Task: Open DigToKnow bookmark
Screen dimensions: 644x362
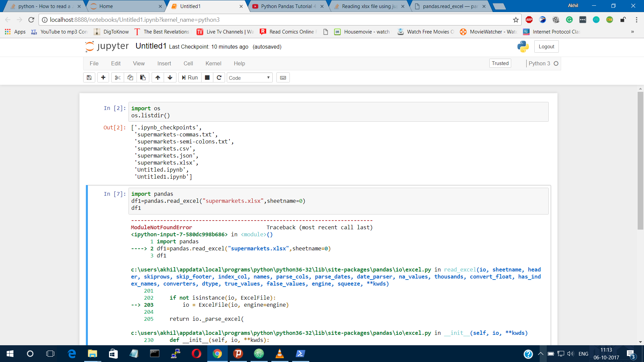Action: click(x=112, y=32)
